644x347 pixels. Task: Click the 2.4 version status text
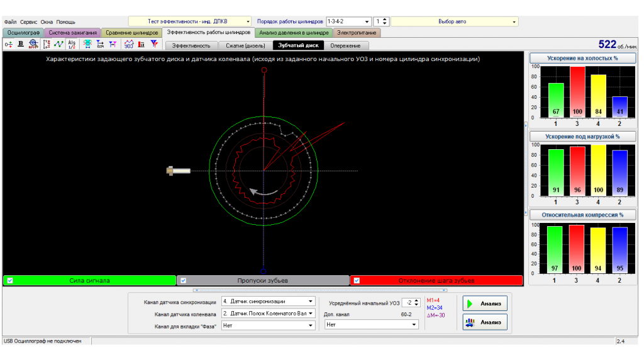pyautogui.click(x=621, y=341)
